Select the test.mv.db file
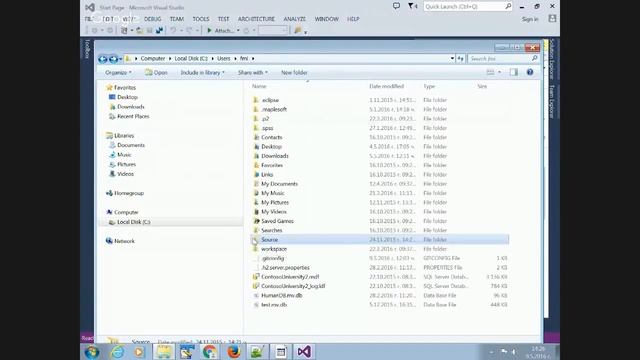The height and width of the screenshot is (360, 640). tap(274, 305)
